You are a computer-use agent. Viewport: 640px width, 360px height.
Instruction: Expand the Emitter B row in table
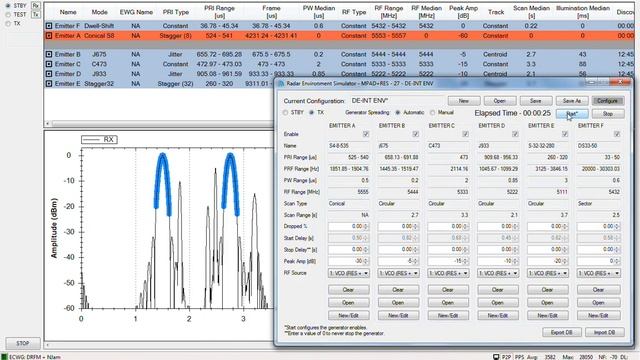tap(49, 54)
